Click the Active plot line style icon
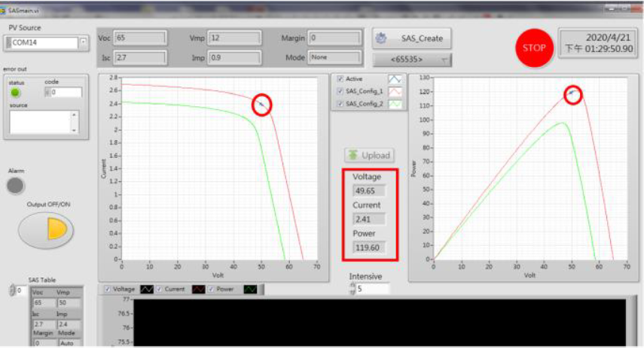 tap(395, 78)
